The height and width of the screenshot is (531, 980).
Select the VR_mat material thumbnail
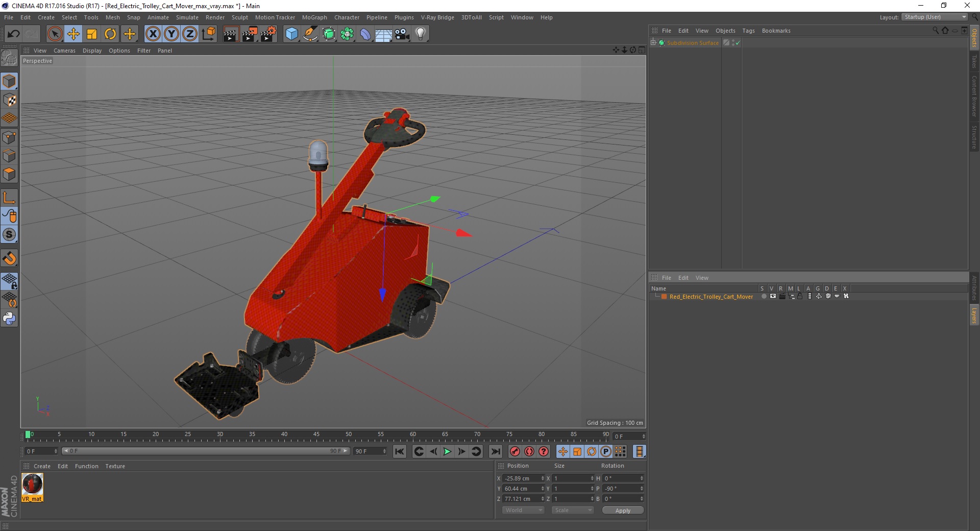(32, 484)
